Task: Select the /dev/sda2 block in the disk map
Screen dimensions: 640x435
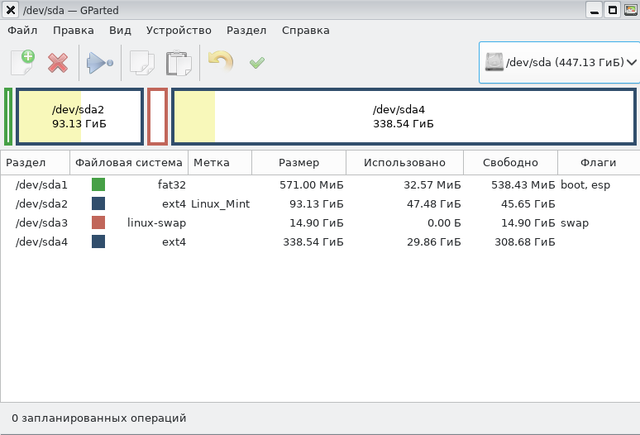Action: click(80, 117)
